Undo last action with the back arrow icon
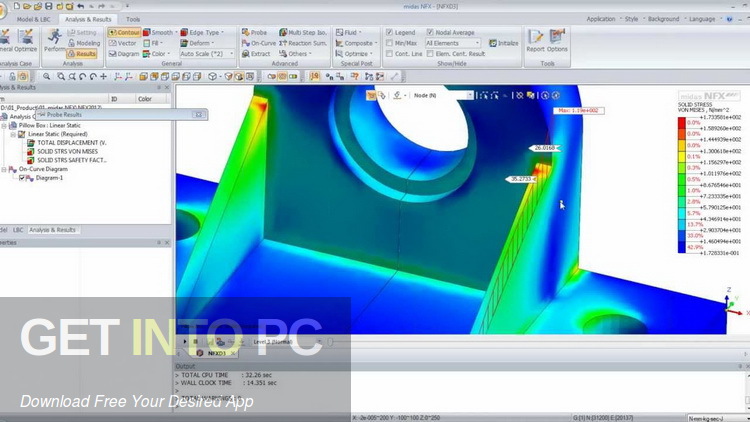Screen dimensions: 750x422 [x=80, y=6]
